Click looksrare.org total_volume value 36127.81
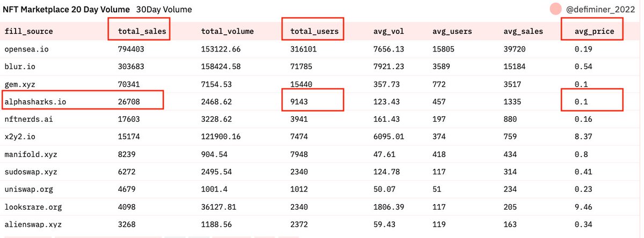The width and height of the screenshot is (644, 238). point(219,207)
